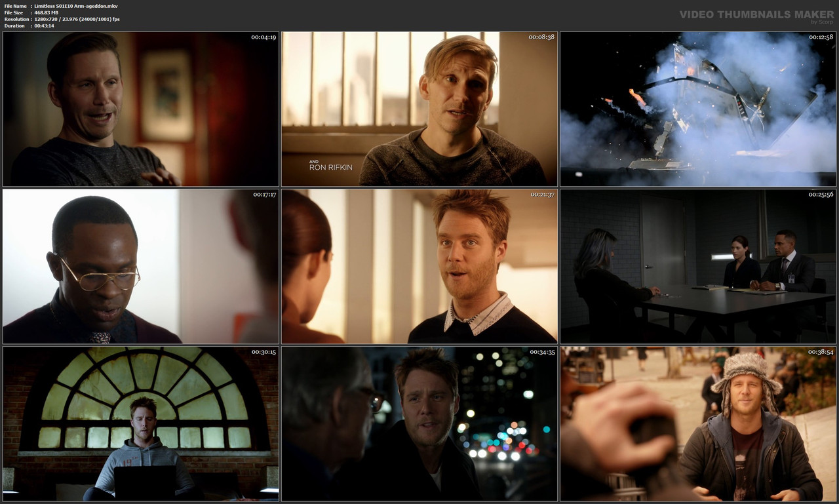This screenshot has height=504, width=839.
Task: Open the thumbnail timestamped 00:08:38
Action: [x=419, y=109]
